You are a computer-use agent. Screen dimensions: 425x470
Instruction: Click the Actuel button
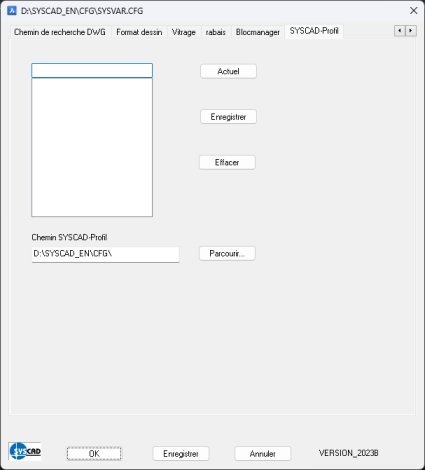click(228, 71)
